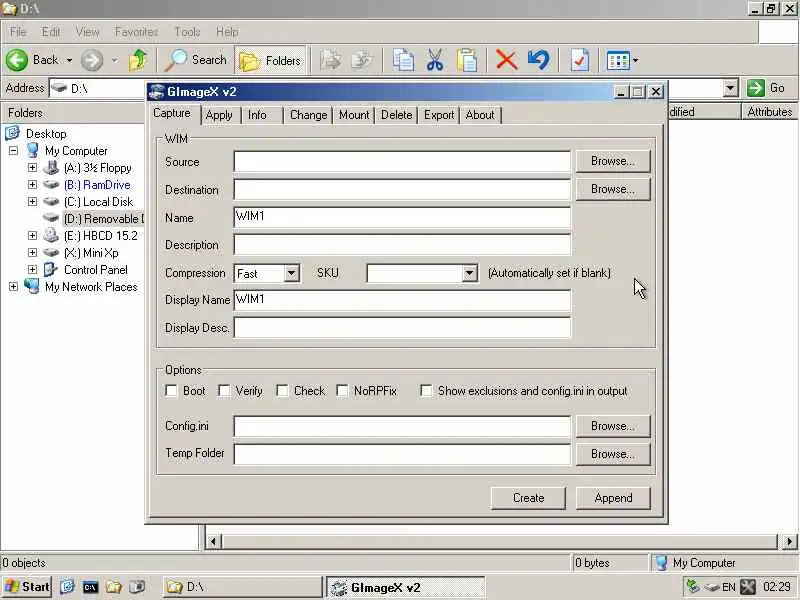Screen dimensions: 800x600
Task: Expand the (E:) HBCD node
Action: click(x=32, y=235)
